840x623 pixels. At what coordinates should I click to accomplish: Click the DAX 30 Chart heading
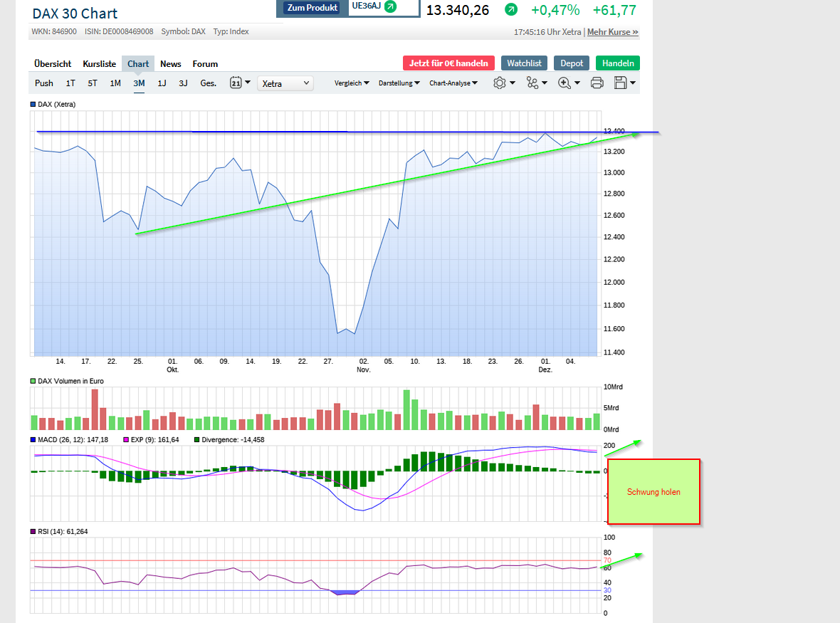point(75,14)
